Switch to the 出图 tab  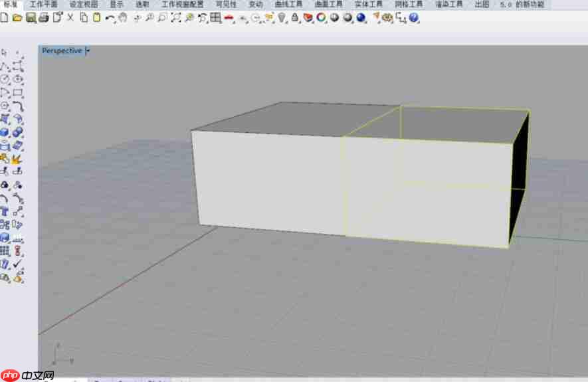tap(482, 4)
